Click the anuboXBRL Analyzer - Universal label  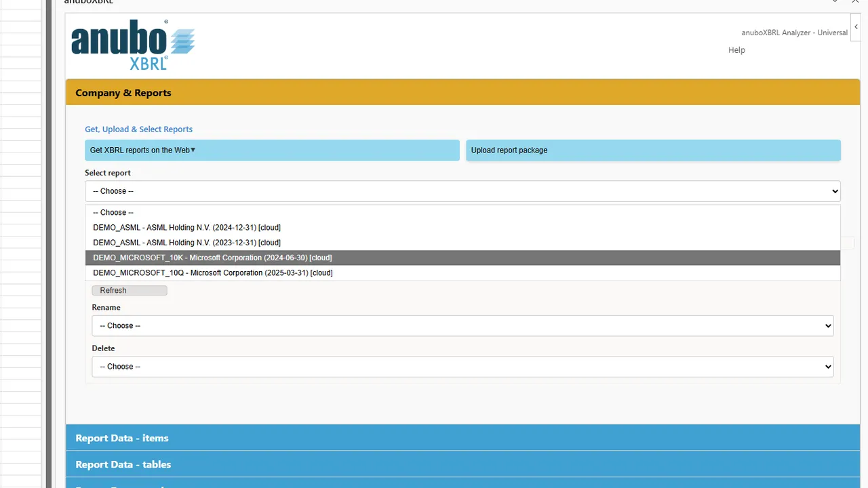(x=795, y=33)
